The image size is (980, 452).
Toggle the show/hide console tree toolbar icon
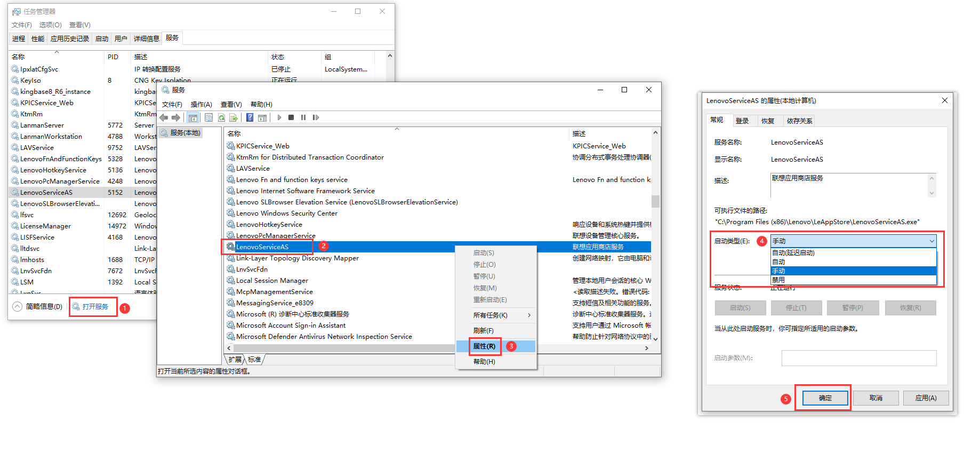coord(193,117)
